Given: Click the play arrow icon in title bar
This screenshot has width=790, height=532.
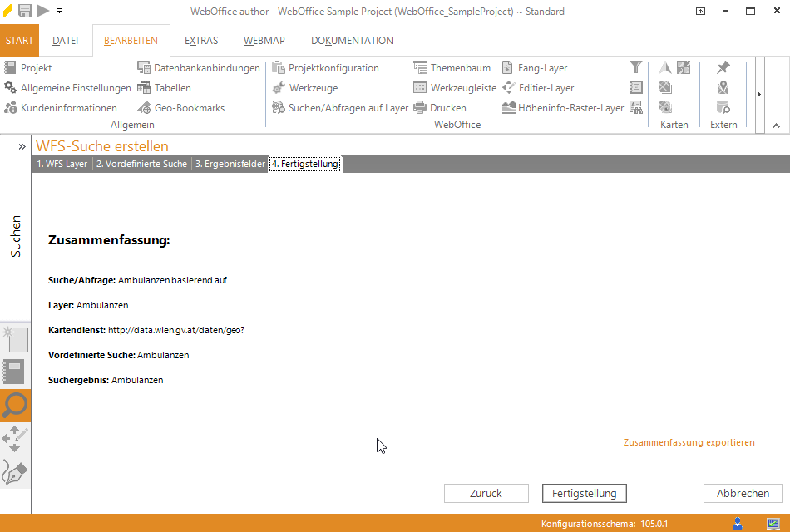Looking at the screenshot, I should pyautogui.click(x=42, y=11).
